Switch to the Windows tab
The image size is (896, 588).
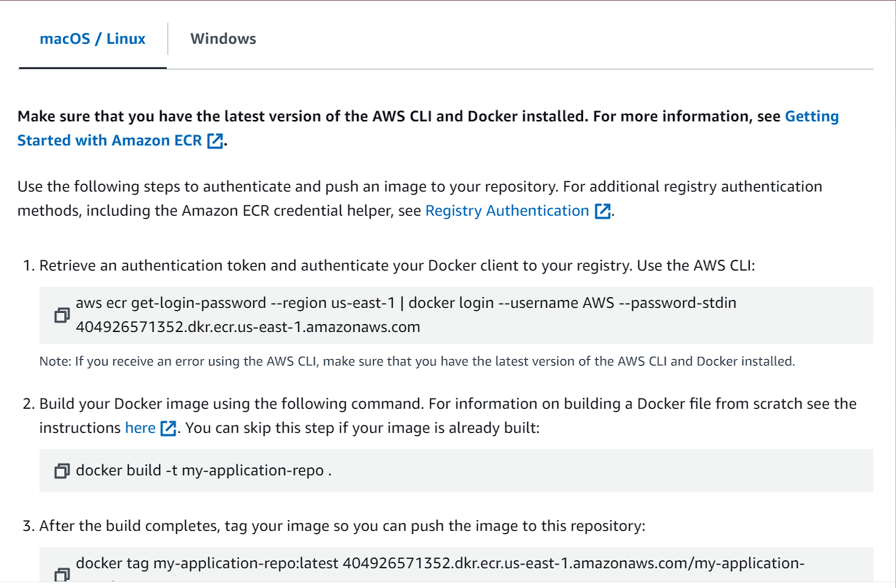pos(223,39)
